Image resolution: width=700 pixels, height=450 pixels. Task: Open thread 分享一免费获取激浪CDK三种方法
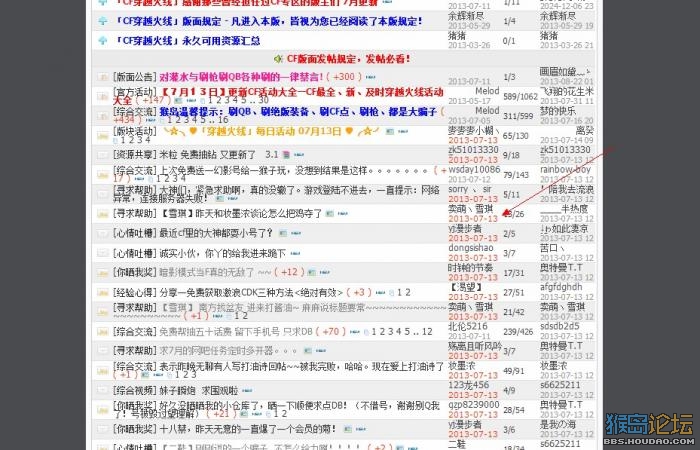tap(251, 292)
